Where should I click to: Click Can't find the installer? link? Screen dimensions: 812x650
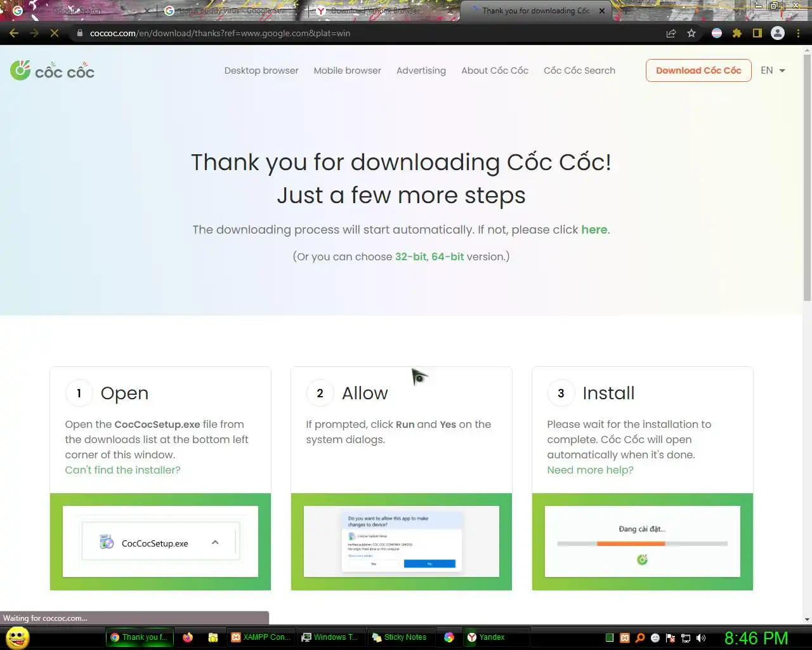[x=122, y=470]
